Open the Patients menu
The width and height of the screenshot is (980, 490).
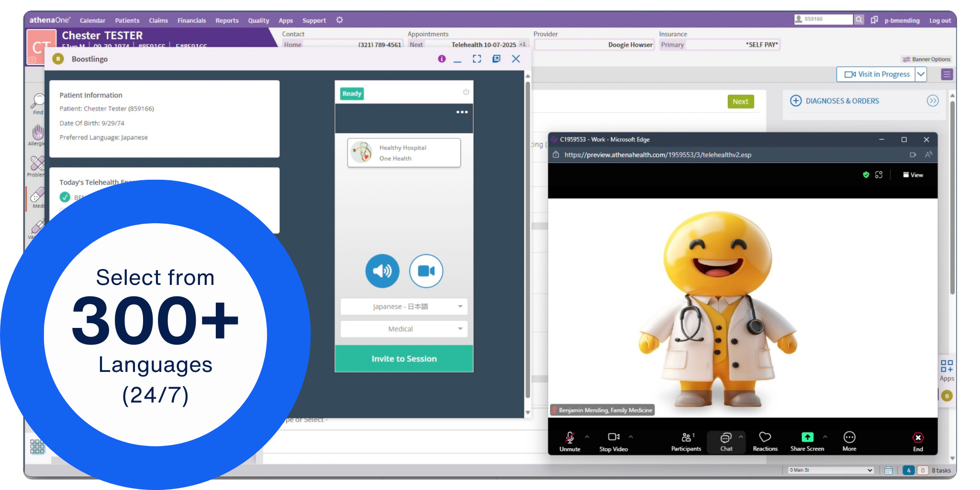click(x=127, y=20)
